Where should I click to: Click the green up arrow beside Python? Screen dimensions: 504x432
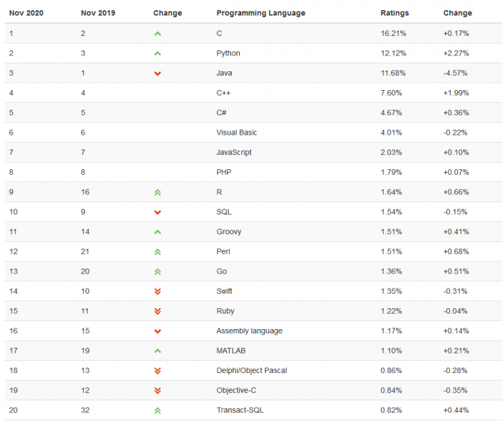tap(157, 53)
